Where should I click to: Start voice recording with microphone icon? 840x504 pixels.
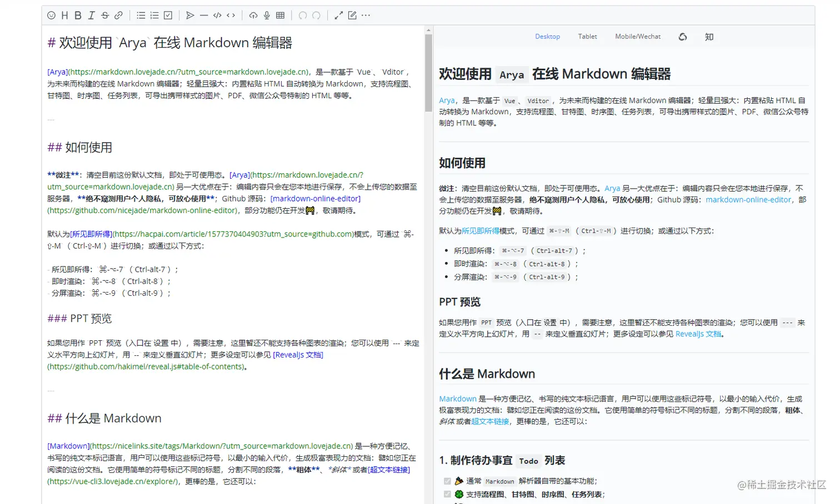click(267, 16)
